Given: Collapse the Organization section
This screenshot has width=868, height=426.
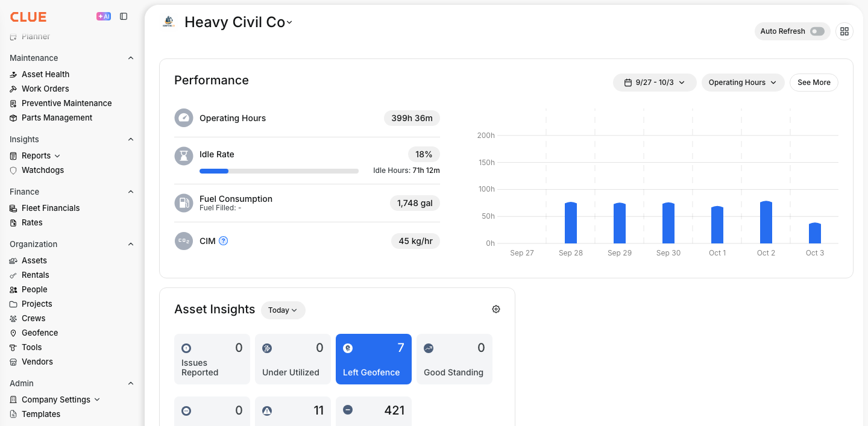Looking at the screenshot, I should coord(131,244).
